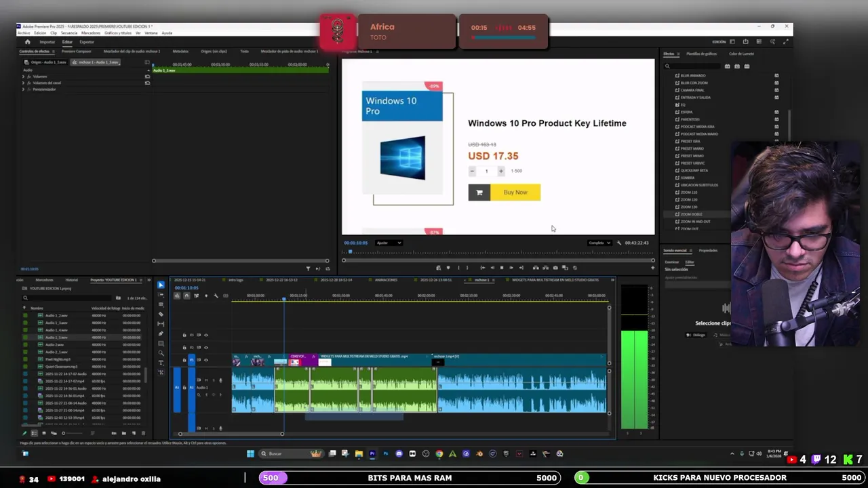Select the Ripple Edit tool
Viewport: 868px width, 488px height.
161,304
